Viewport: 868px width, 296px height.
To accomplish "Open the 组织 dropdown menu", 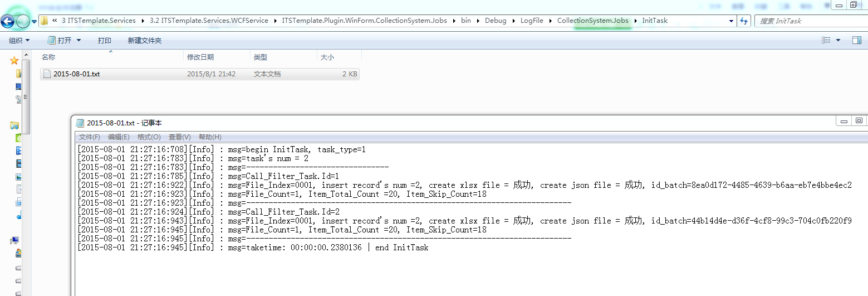I will 19,41.
